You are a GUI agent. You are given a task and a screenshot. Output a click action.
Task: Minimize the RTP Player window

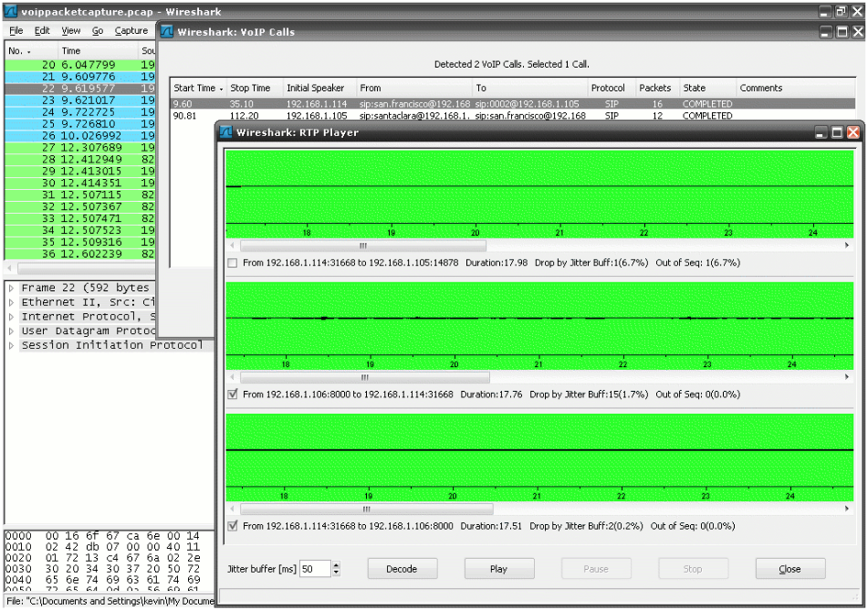pos(821,132)
